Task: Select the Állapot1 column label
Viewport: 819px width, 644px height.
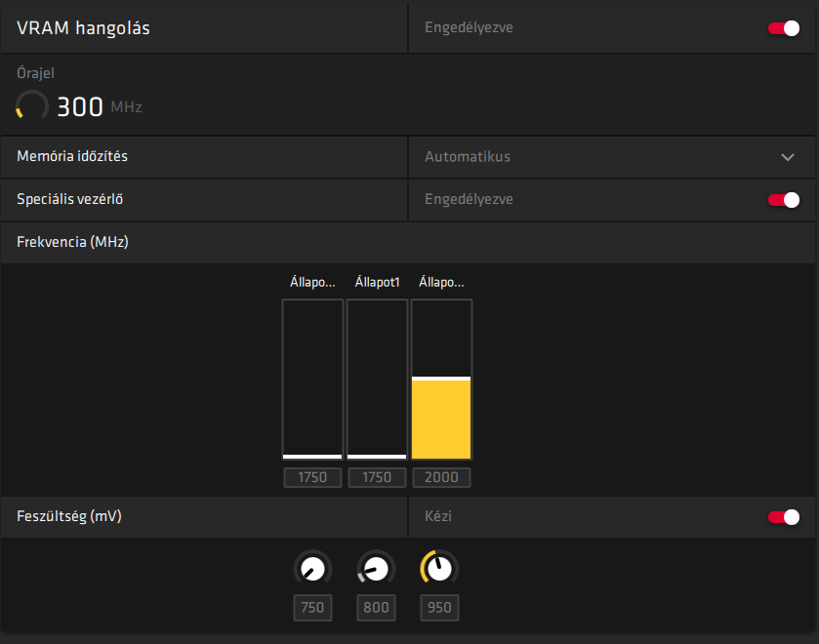Action: tap(377, 283)
